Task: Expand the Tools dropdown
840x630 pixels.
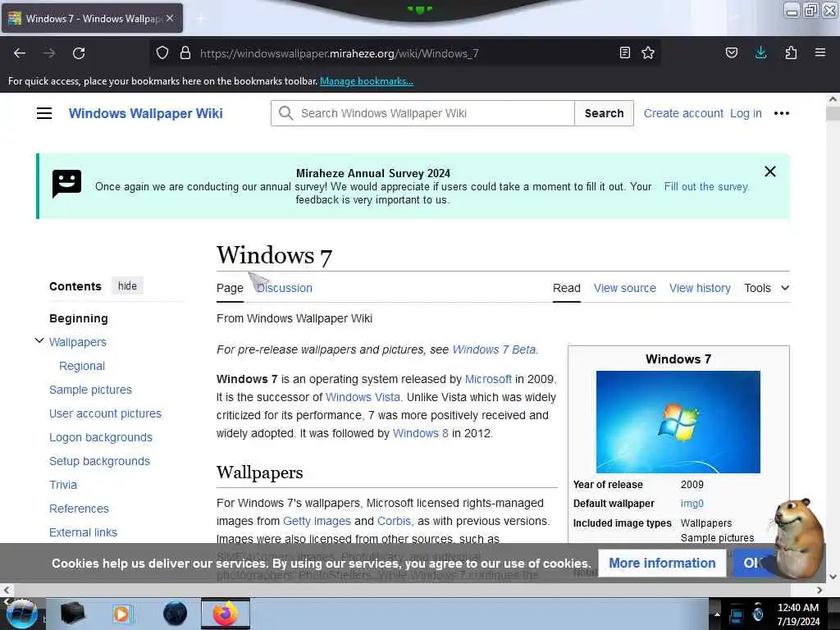Action: point(766,288)
